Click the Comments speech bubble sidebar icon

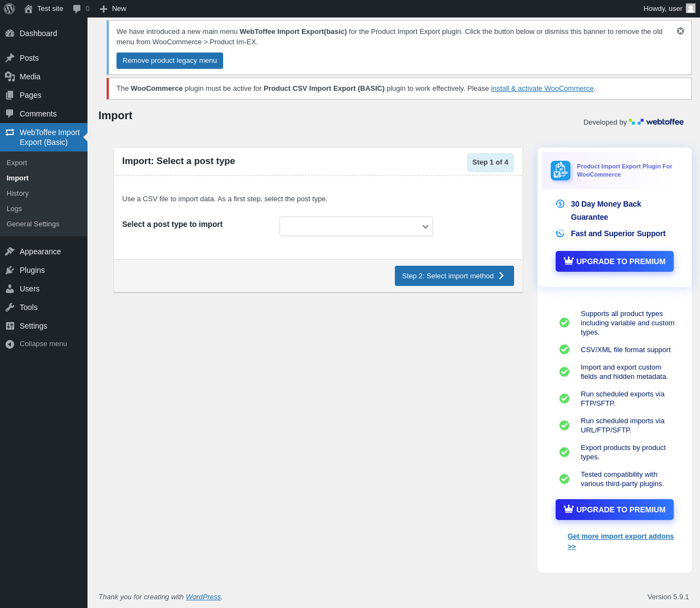[x=10, y=114]
